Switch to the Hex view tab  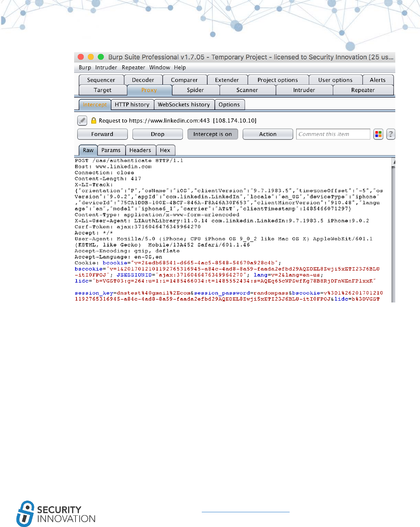click(165, 150)
